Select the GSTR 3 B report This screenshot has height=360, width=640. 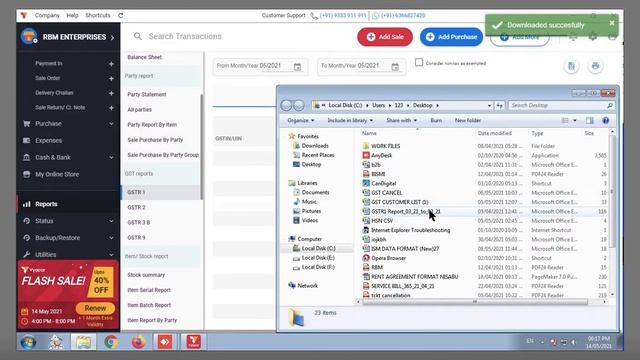coord(139,222)
